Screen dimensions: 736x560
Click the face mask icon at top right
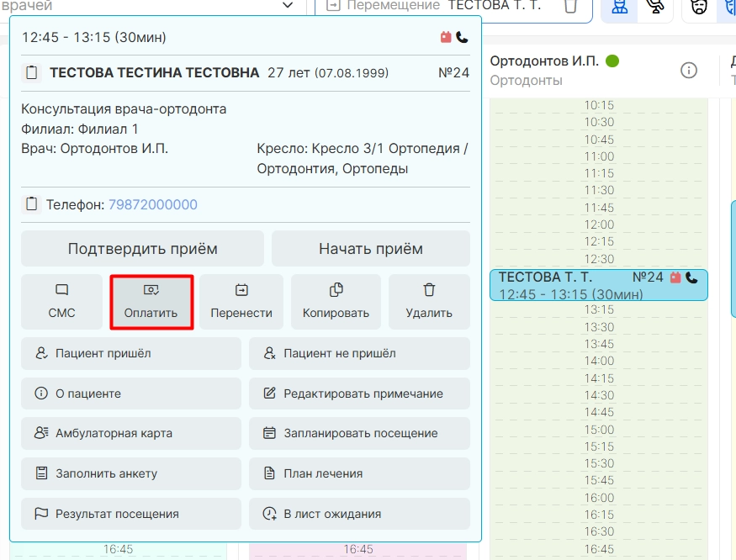point(699,7)
